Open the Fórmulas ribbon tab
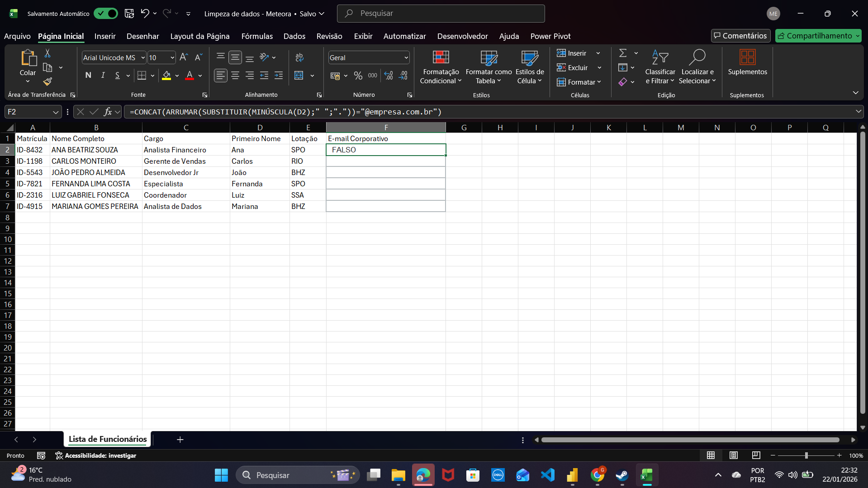 tap(257, 36)
